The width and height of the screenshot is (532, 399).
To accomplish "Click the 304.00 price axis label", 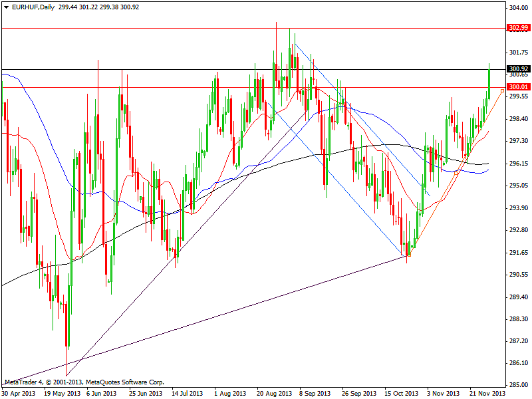I will pos(517,8).
